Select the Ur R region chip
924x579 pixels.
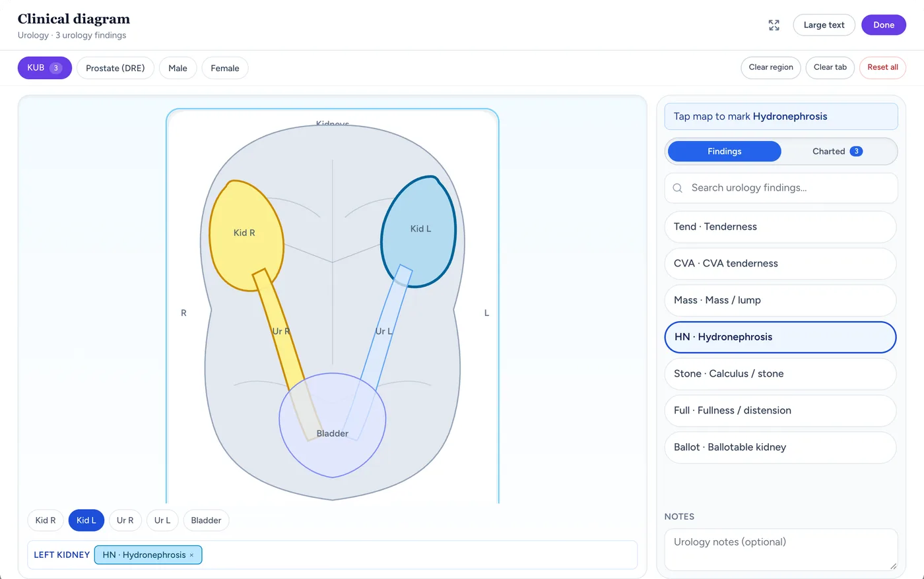point(125,520)
